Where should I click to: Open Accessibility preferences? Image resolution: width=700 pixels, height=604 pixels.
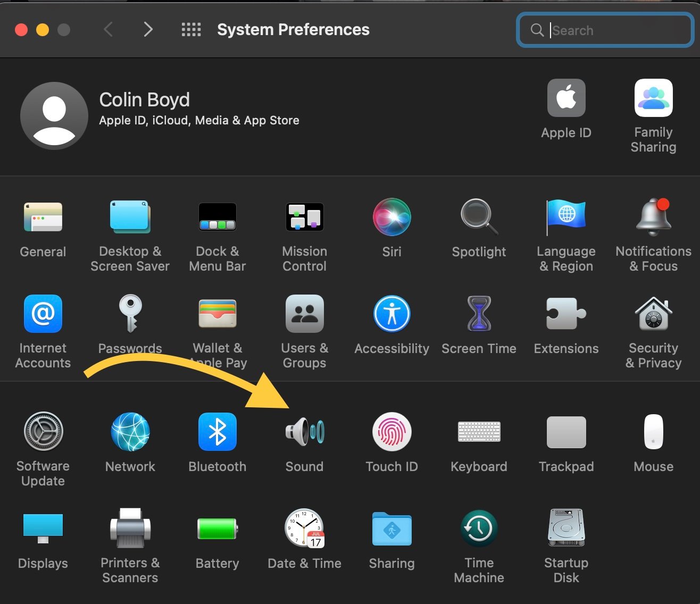(x=392, y=314)
